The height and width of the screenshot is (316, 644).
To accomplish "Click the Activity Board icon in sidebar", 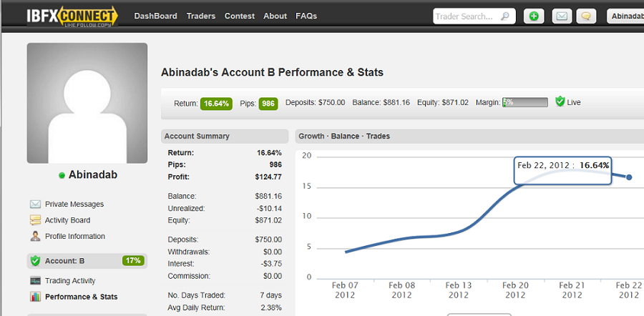I will pos(35,220).
